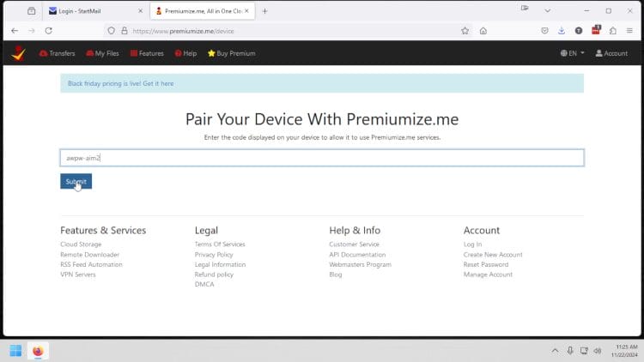Screen dimensions: 644x362
Task: Show hidden tray icons chevron
Action: (x=555, y=351)
